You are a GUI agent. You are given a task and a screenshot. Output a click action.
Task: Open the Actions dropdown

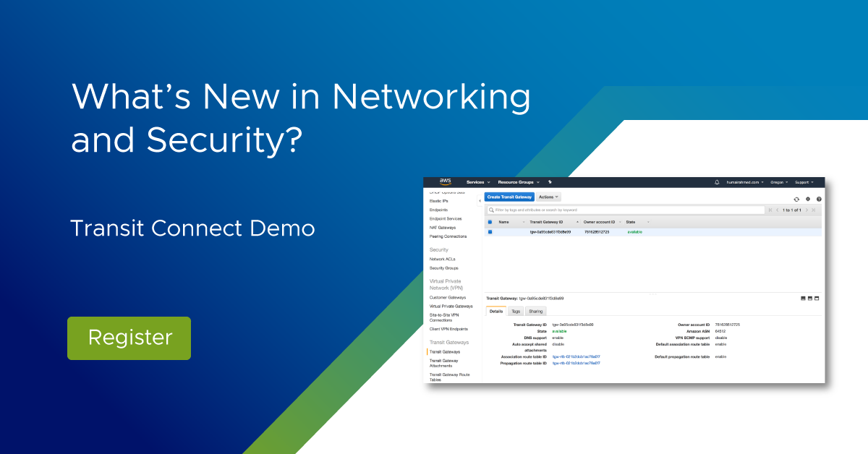coord(549,197)
